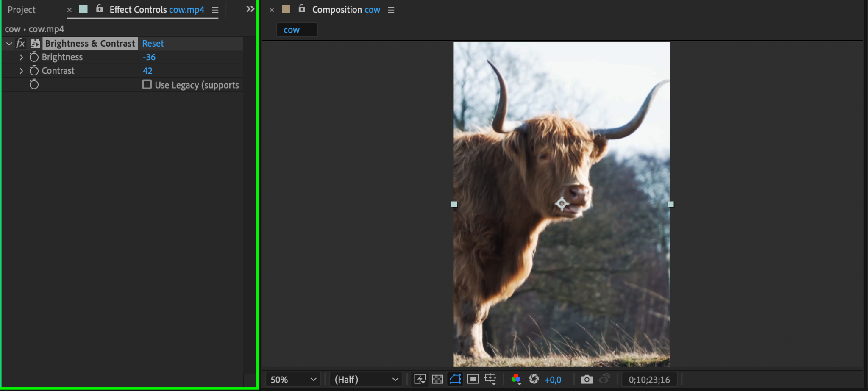
Task: Open the Effect Controls panel menu
Action: click(x=215, y=10)
